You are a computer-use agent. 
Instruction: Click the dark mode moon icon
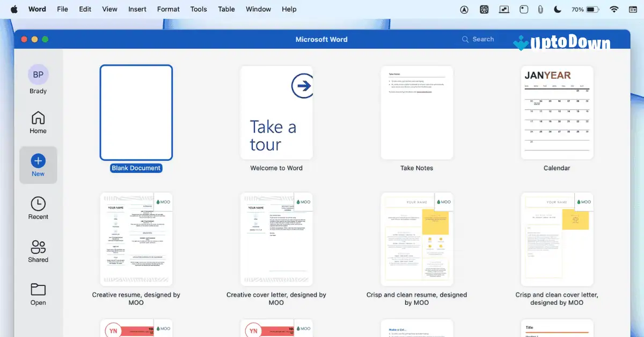pos(559,9)
